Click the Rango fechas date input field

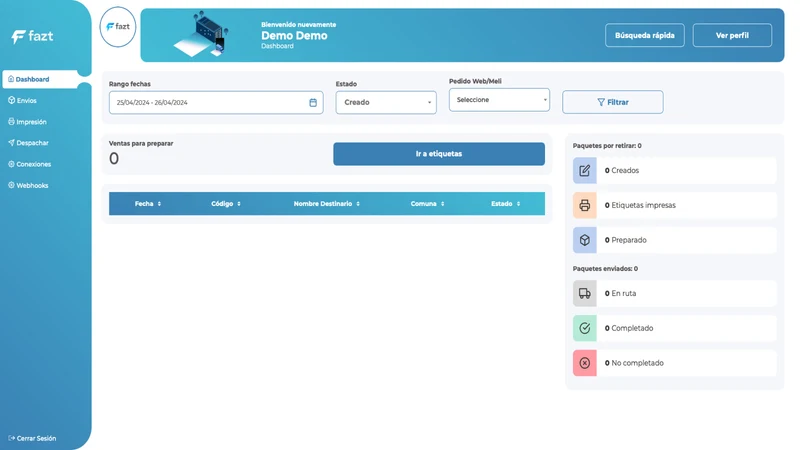coord(216,103)
